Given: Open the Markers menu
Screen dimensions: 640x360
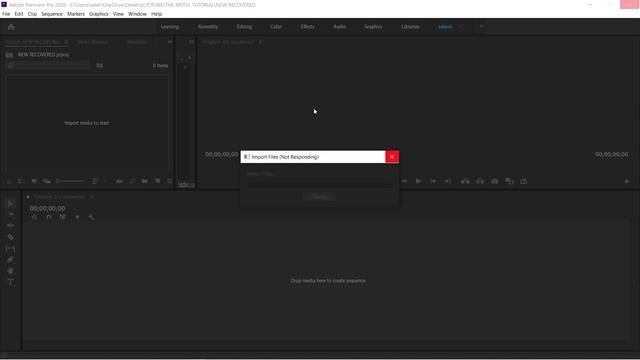Looking at the screenshot, I should (x=76, y=14).
